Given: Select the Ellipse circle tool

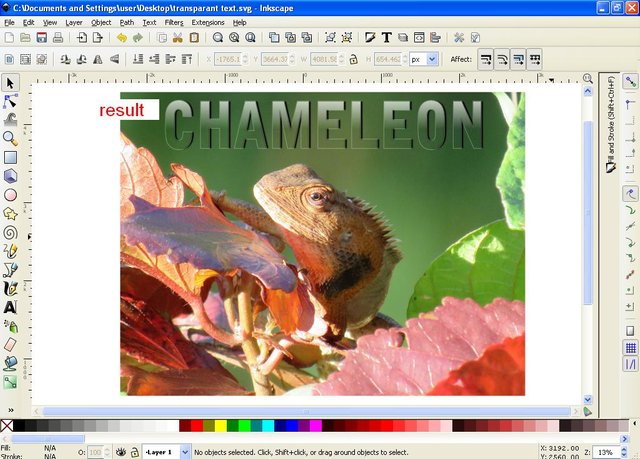Looking at the screenshot, I should point(10,195).
